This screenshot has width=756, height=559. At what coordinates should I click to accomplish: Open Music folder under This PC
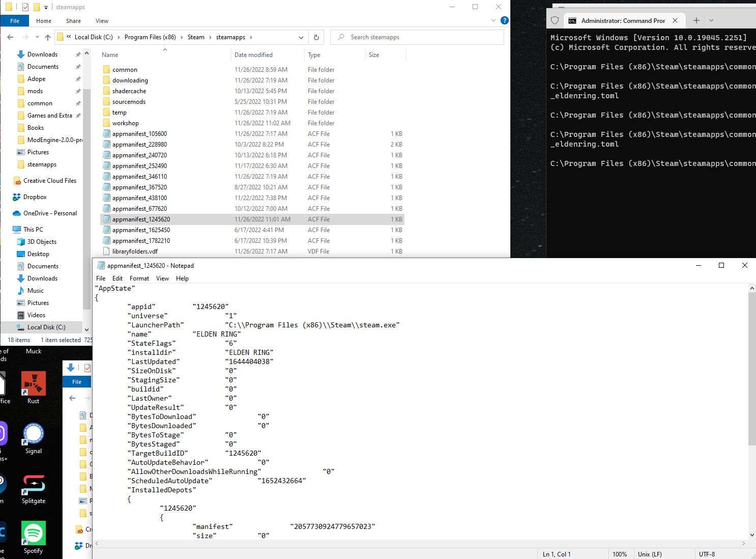point(35,291)
